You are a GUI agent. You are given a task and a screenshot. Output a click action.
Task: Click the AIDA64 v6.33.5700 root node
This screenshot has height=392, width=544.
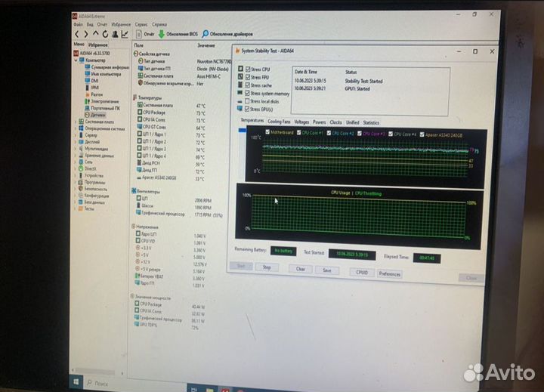(91, 54)
